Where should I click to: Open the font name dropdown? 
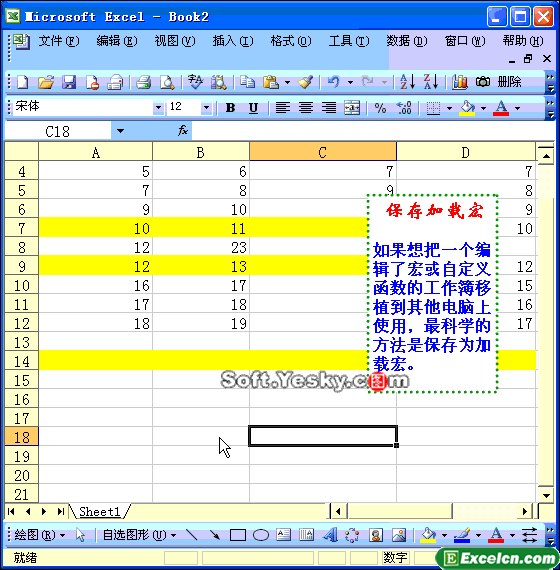click(x=158, y=108)
